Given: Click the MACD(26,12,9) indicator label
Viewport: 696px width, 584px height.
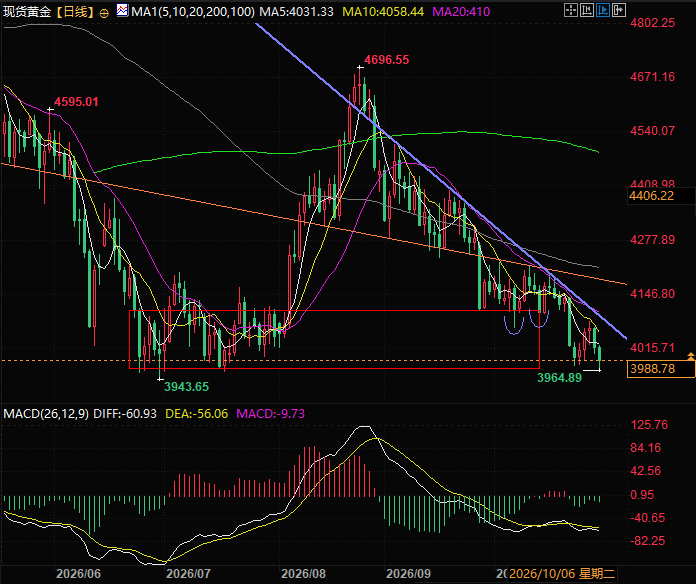Looking at the screenshot, I should (x=46, y=414).
